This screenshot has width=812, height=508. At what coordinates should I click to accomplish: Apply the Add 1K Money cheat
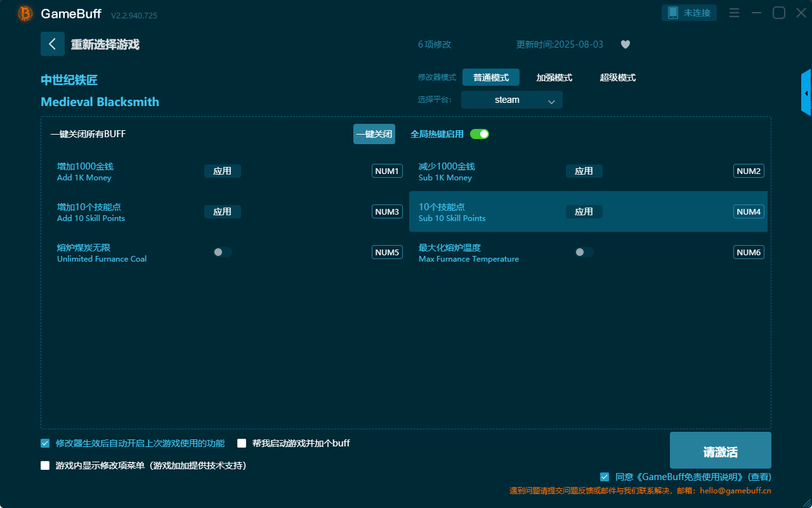223,171
